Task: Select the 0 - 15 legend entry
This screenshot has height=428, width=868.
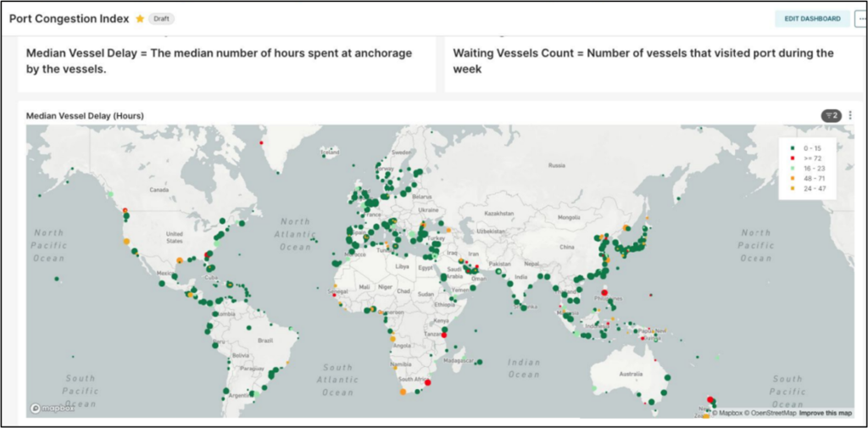Action: (x=807, y=147)
